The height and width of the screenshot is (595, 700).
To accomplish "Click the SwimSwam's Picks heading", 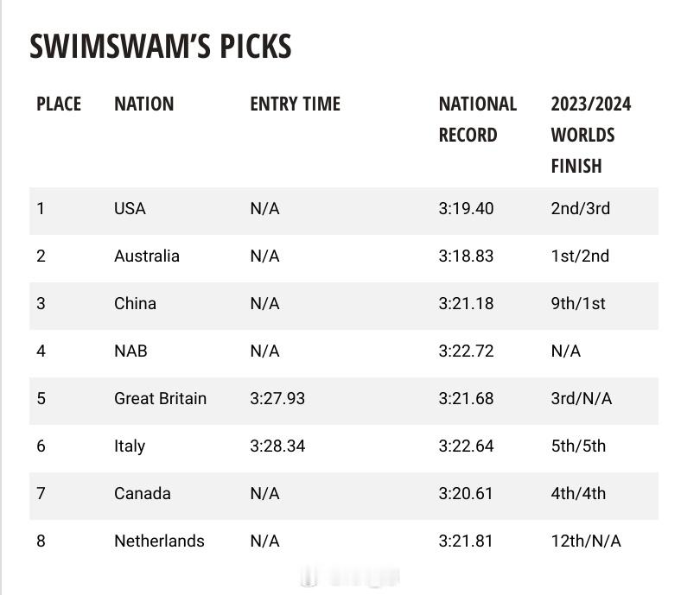I will coord(160,47).
